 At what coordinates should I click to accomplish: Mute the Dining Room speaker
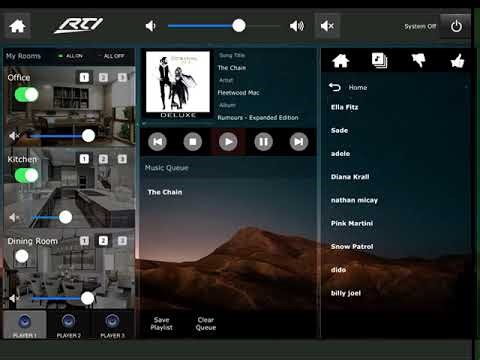(x=14, y=298)
